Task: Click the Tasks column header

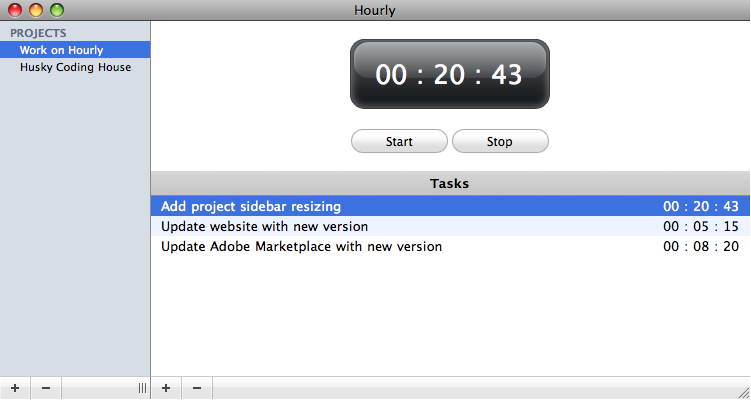Action: [450, 183]
